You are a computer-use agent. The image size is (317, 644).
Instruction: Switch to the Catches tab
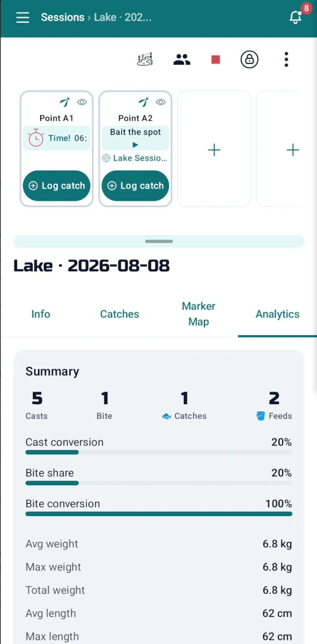pos(120,314)
